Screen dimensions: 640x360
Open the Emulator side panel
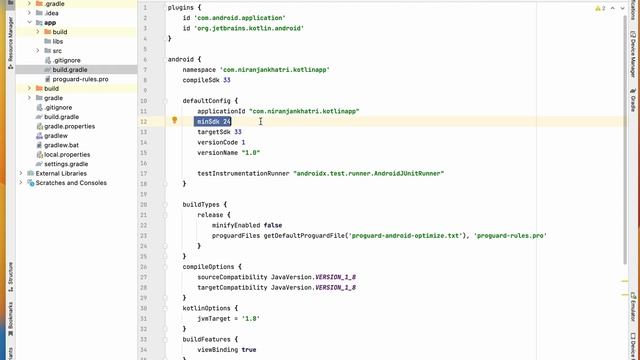(633, 307)
